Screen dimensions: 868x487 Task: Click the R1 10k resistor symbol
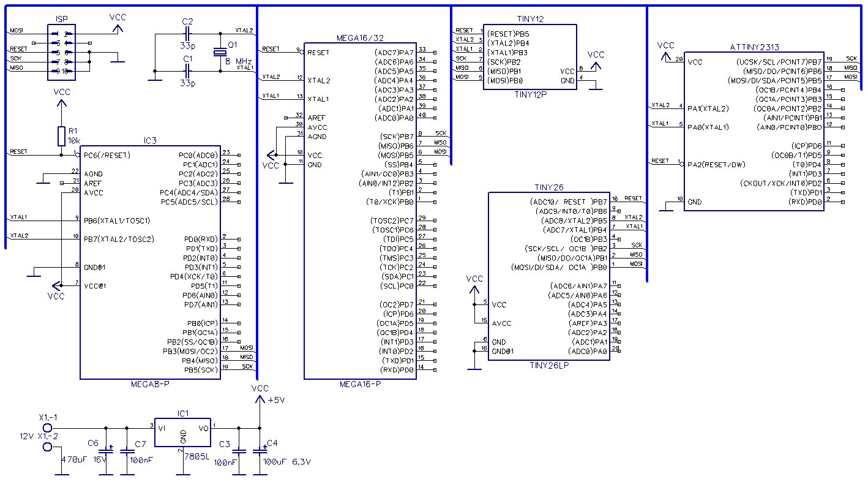click(61, 136)
